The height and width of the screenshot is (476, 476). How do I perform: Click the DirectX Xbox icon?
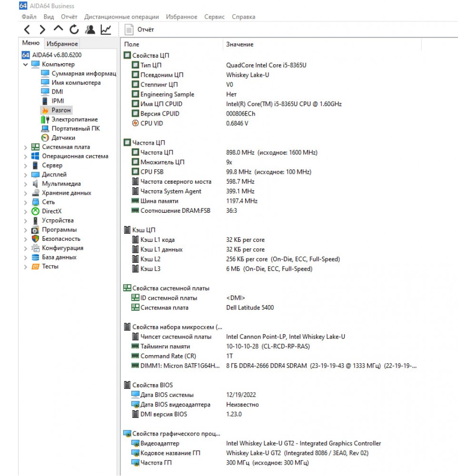point(36,211)
